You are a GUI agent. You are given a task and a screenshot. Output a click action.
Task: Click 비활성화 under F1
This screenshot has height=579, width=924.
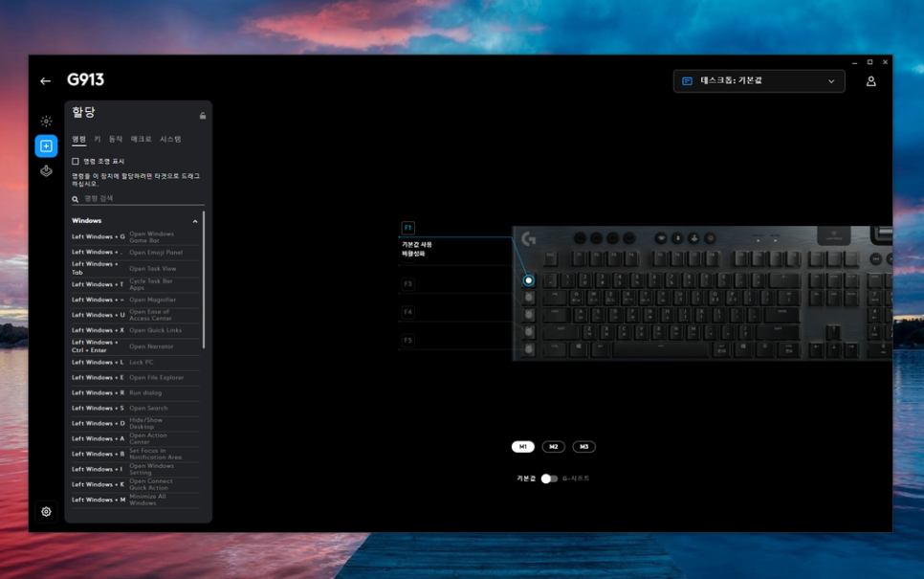(x=413, y=254)
